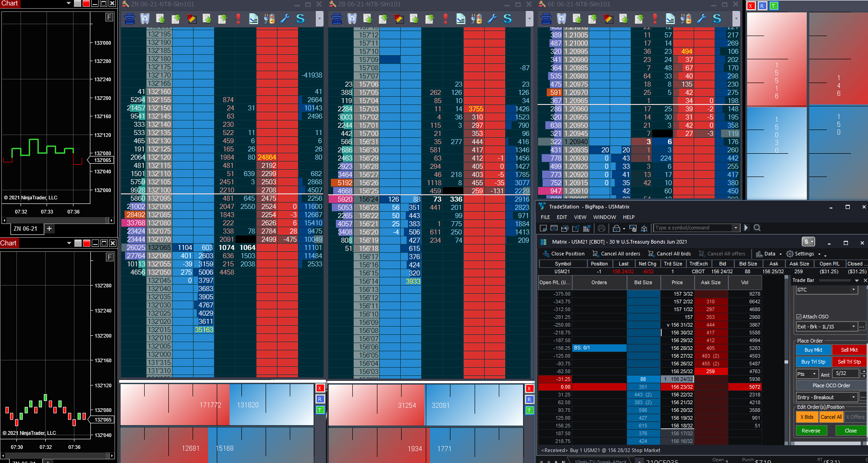Open blue wrench settings in ZN window
This screenshot has width=868, height=463.
[285, 19]
